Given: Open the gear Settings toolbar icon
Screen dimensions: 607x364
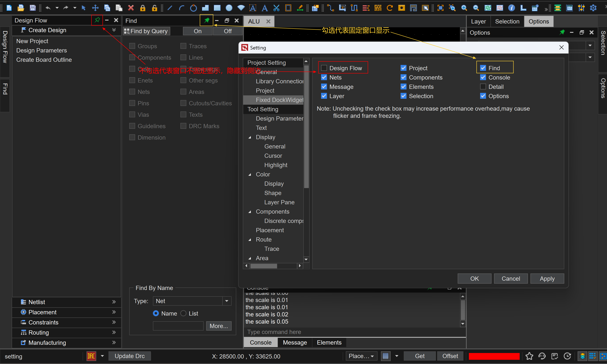Looking at the screenshot, I should [593, 8].
